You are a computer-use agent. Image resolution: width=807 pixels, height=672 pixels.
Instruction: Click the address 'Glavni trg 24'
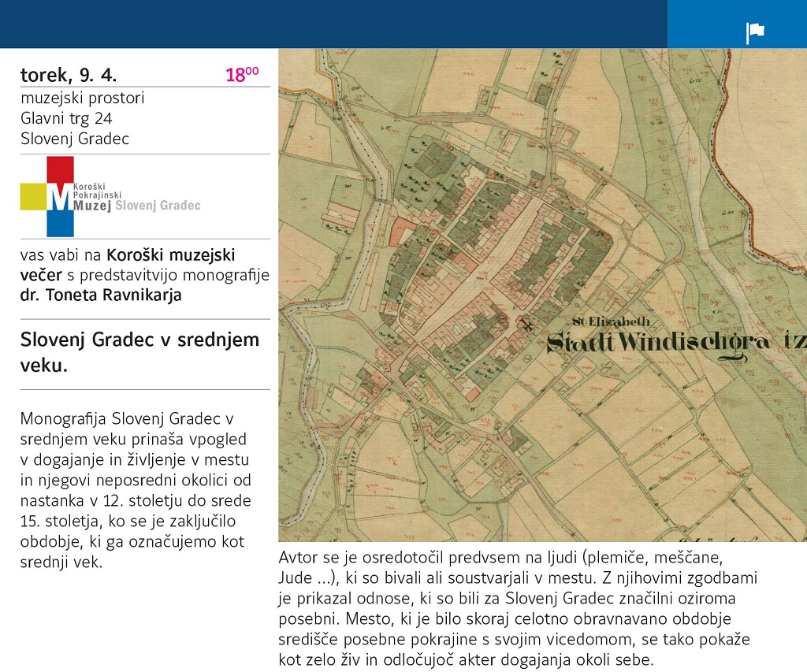tap(66, 118)
